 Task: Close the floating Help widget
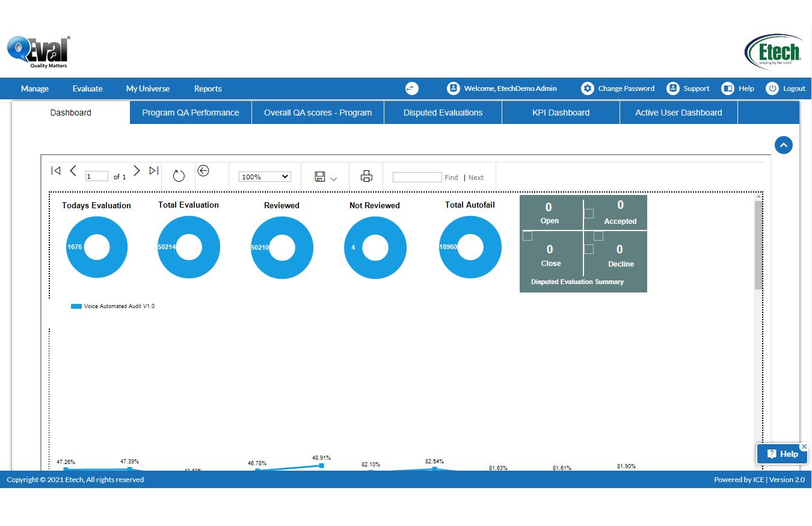click(804, 447)
